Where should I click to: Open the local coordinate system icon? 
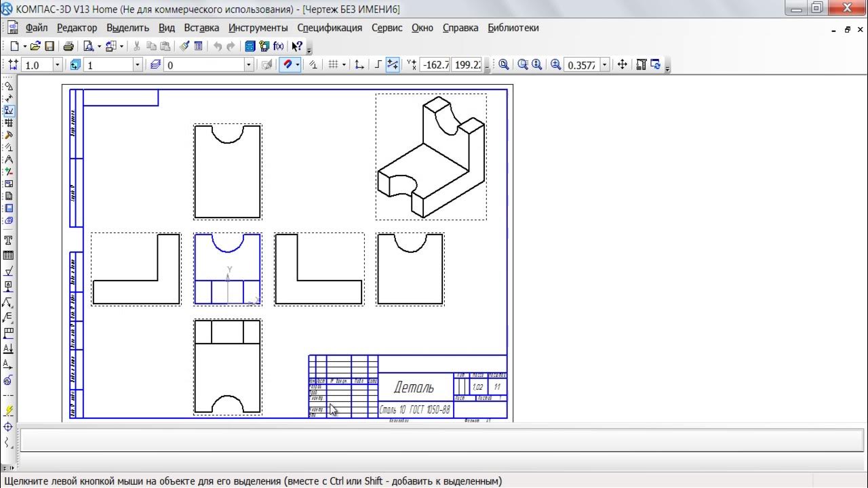[x=359, y=64]
